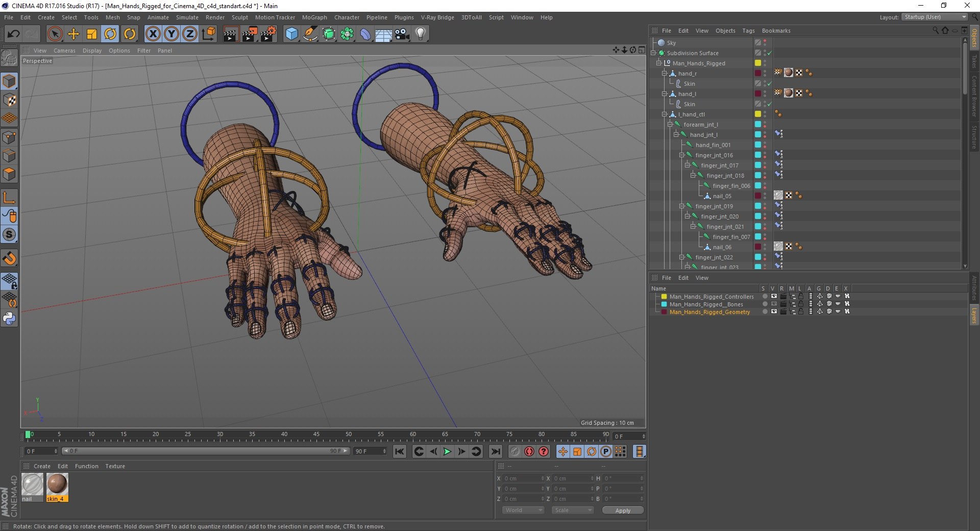Open the Objects manager Tags menu
The image size is (980, 531).
pos(748,31)
